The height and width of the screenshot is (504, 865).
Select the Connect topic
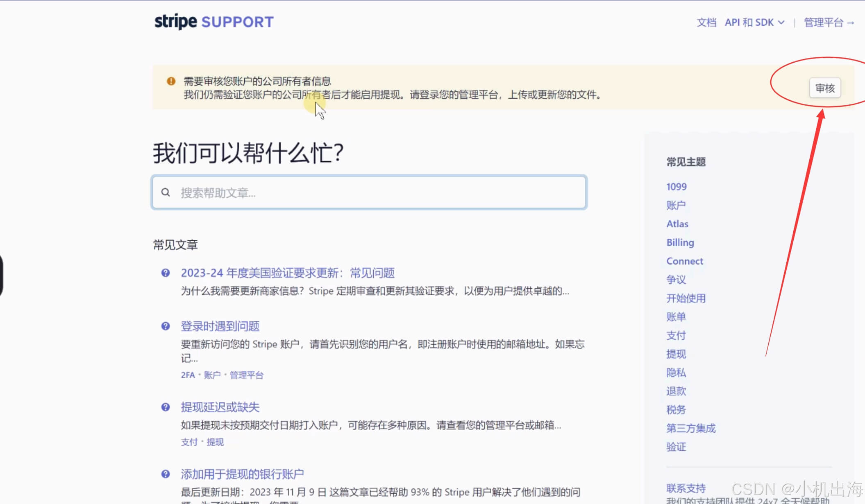684,261
